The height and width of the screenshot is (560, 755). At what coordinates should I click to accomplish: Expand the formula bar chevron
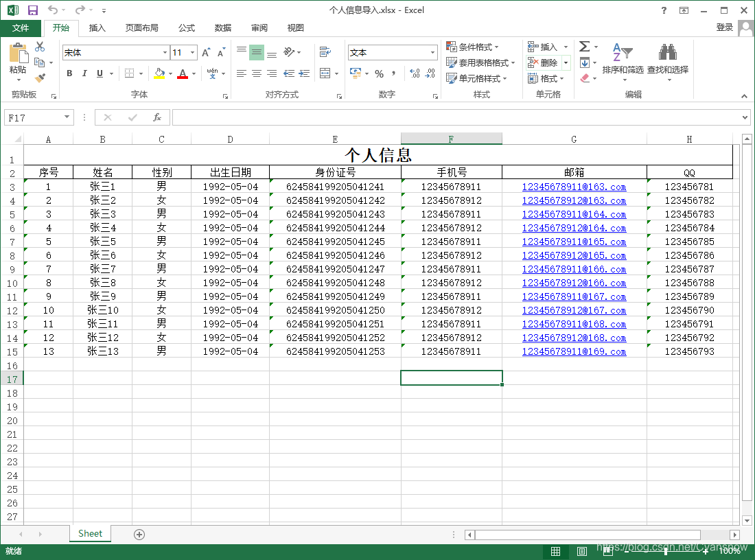pyautogui.click(x=745, y=117)
